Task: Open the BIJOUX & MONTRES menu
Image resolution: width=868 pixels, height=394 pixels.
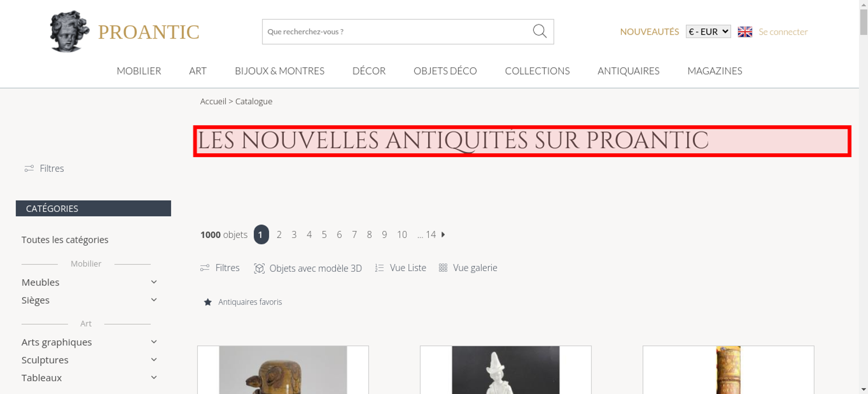Action: 279,71
